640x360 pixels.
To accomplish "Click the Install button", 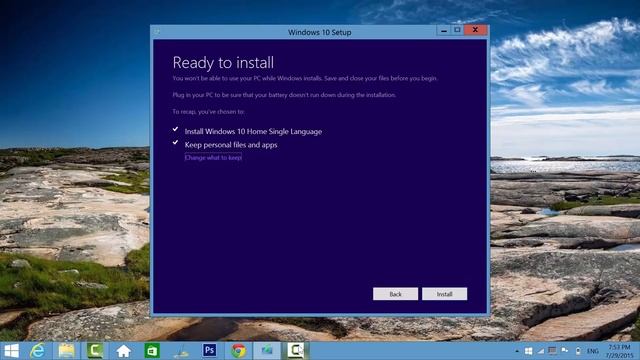I will point(444,294).
